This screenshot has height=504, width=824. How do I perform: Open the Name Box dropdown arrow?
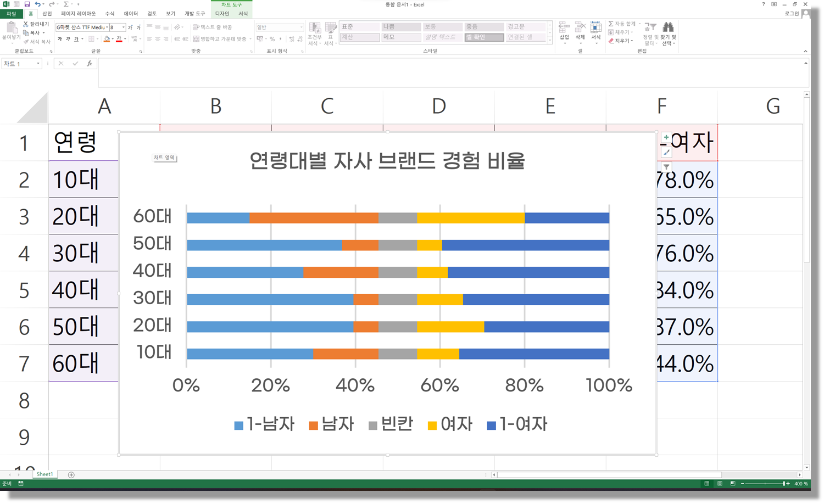[38, 64]
